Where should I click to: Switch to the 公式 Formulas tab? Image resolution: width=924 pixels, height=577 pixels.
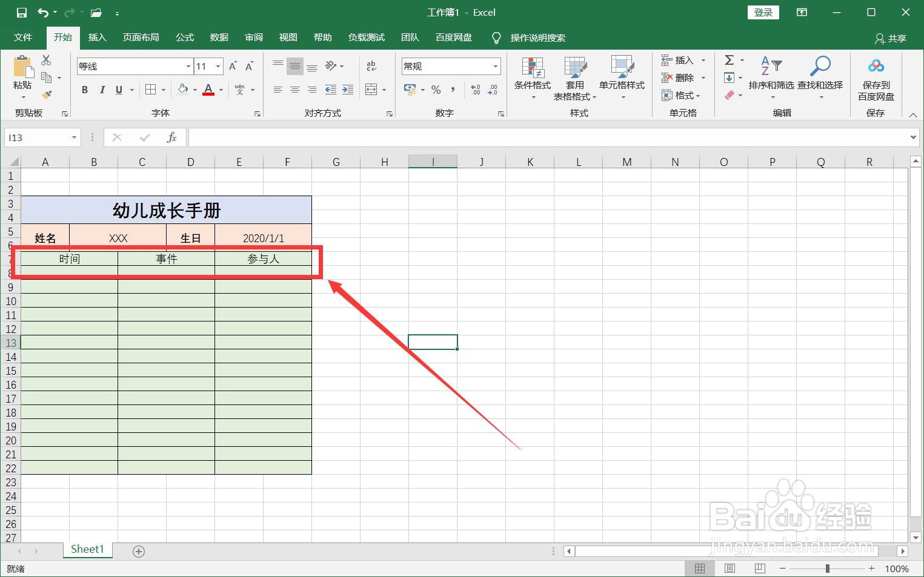185,38
